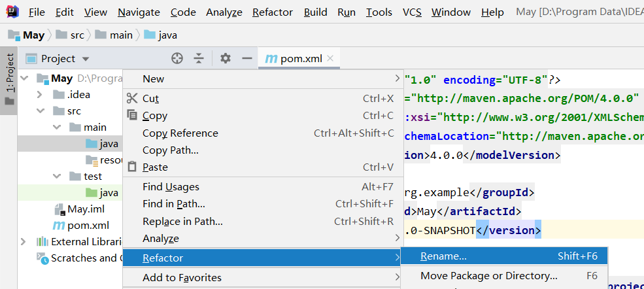Viewport: 644px width, 289px height.
Task: Select Rename... from the Refactor submenu
Action: point(443,256)
